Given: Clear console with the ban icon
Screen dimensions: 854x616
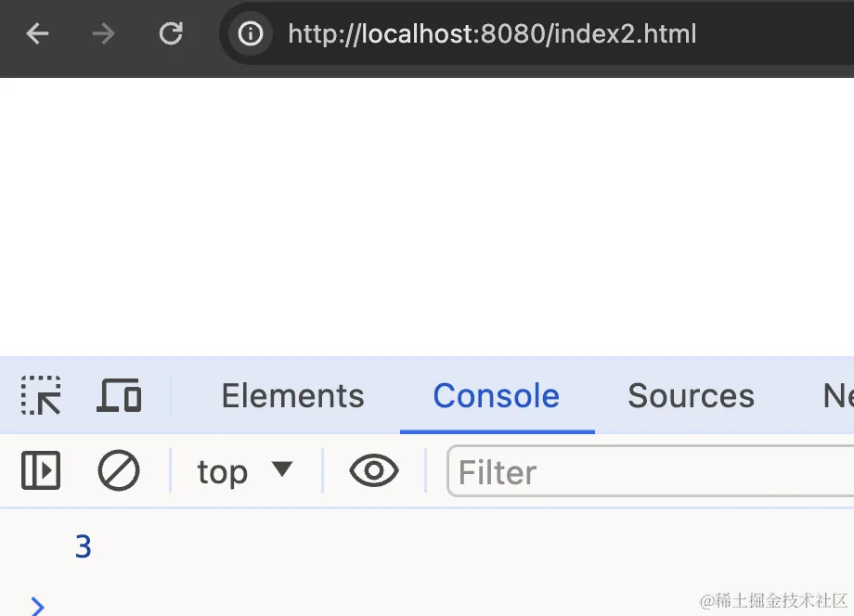Looking at the screenshot, I should (119, 470).
